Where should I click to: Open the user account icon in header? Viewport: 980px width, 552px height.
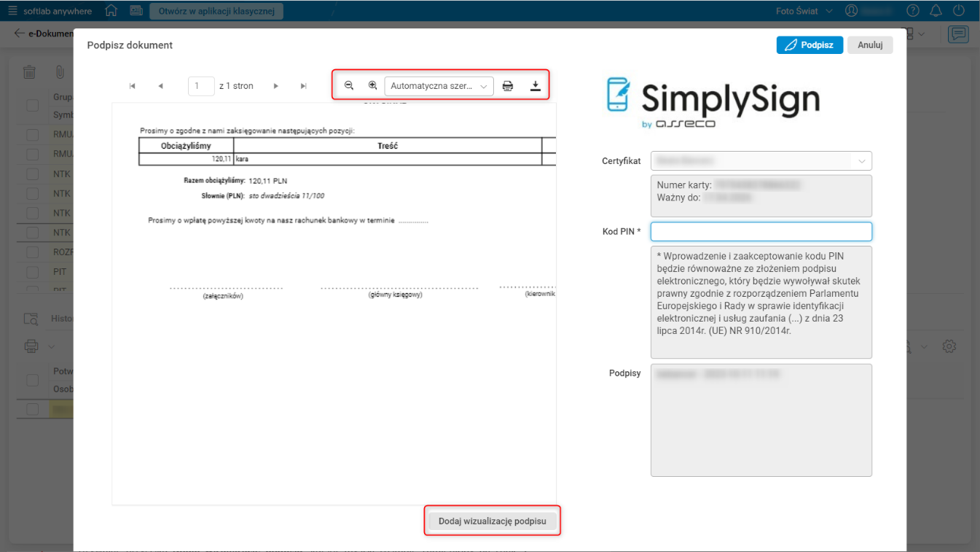click(852, 11)
